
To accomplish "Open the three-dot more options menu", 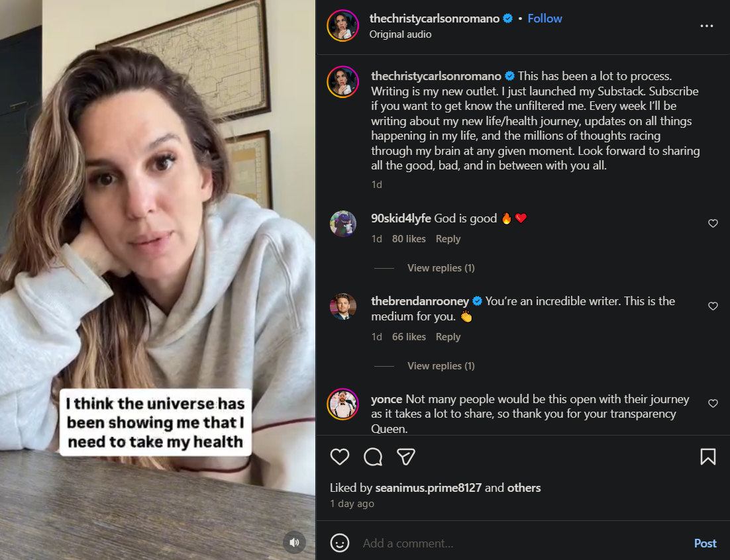I will click(707, 26).
